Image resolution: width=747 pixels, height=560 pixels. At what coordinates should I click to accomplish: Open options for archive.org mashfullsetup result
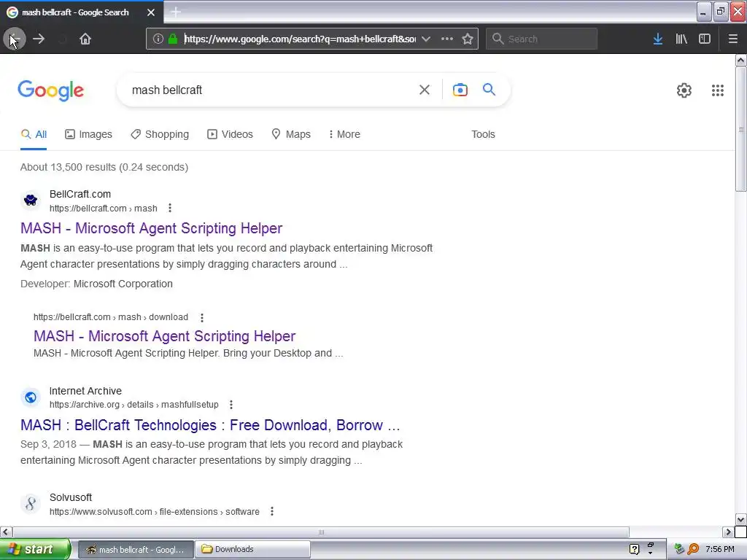tap(231, 405)
